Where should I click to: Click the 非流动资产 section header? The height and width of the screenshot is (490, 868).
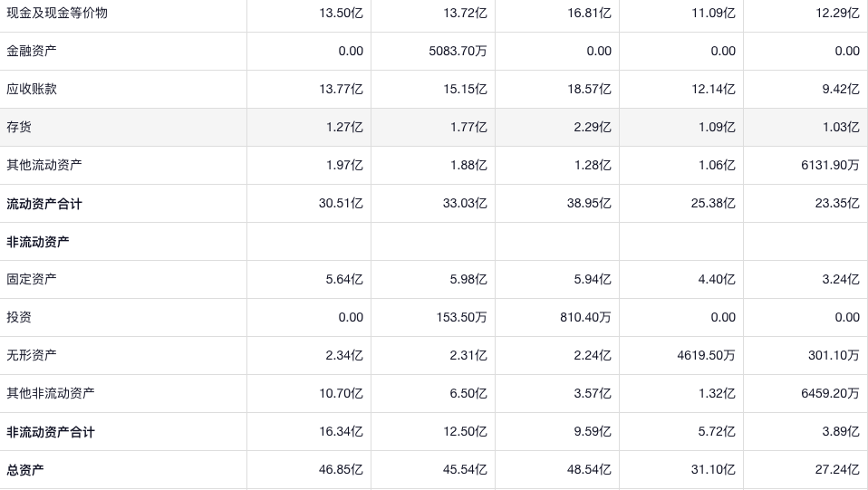tap(38, 242)
